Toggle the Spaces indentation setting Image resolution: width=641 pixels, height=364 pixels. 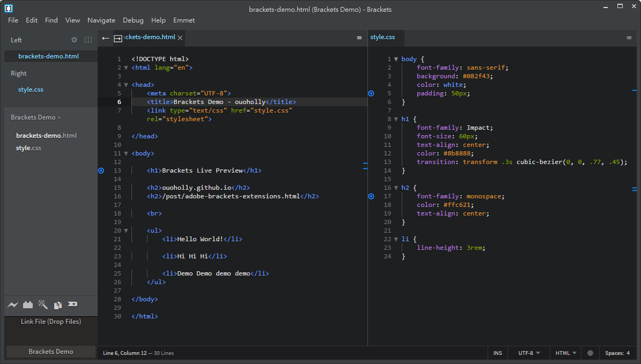click(x=617, y=353)
